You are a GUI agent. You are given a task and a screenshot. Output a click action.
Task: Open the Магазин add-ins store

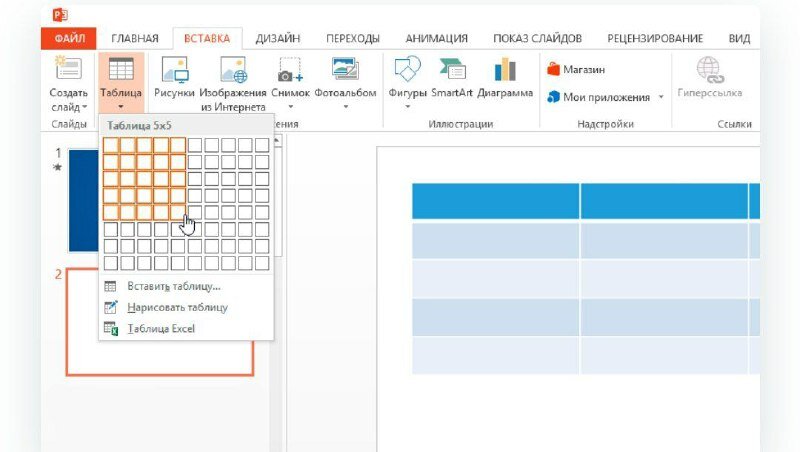coord(576,69)
